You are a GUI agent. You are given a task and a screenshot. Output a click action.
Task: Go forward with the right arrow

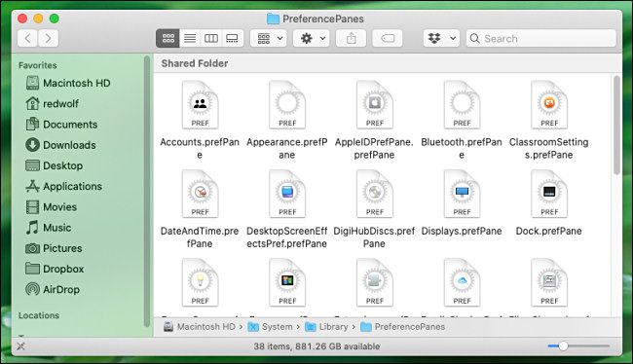click(x=48, y=38)
